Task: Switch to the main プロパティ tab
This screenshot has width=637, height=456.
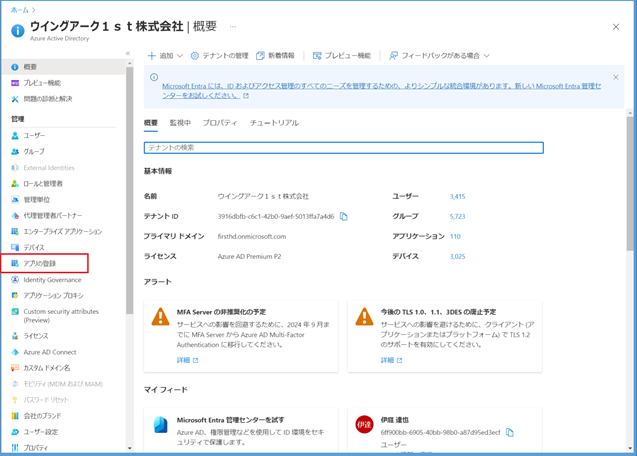Action: point(220,123)
